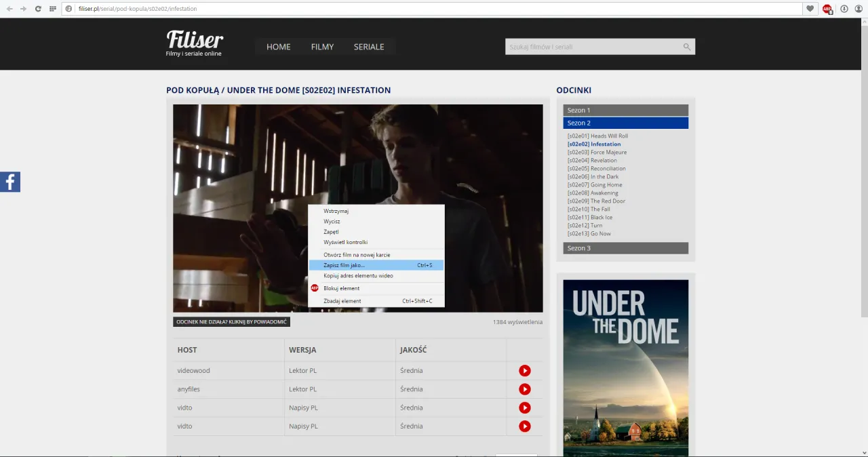Viewport: 868px width, 457px height.
Task: Click 'Lektor PL' in the videowood row
Action: coord(302,371)
